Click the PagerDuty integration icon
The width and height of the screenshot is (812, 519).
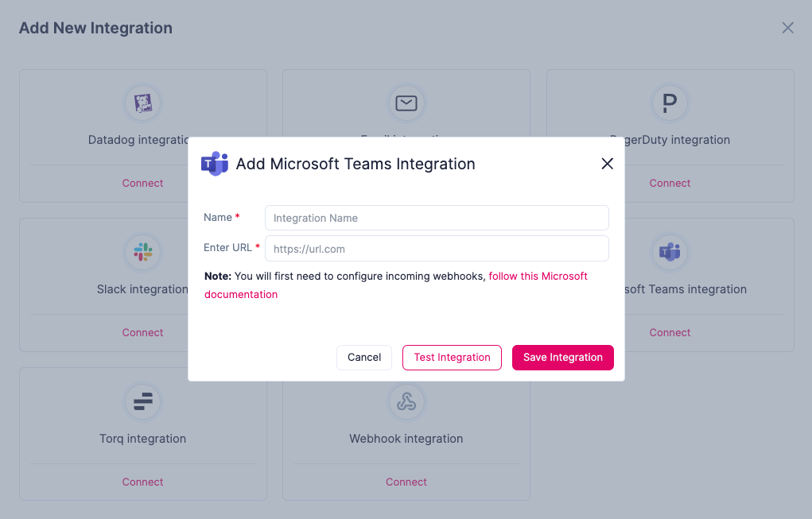tap(670, 103)
